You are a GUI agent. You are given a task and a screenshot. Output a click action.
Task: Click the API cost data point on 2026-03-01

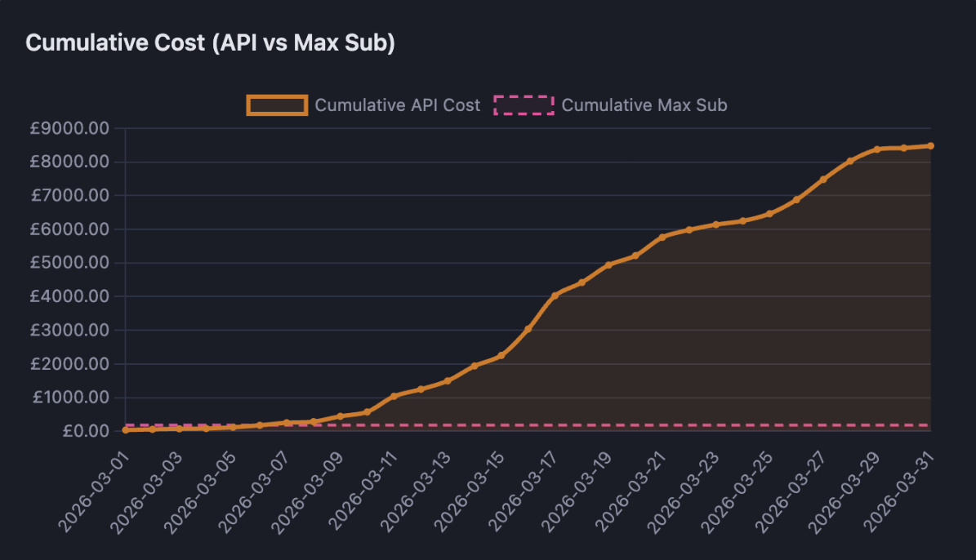tap(125, 429)
